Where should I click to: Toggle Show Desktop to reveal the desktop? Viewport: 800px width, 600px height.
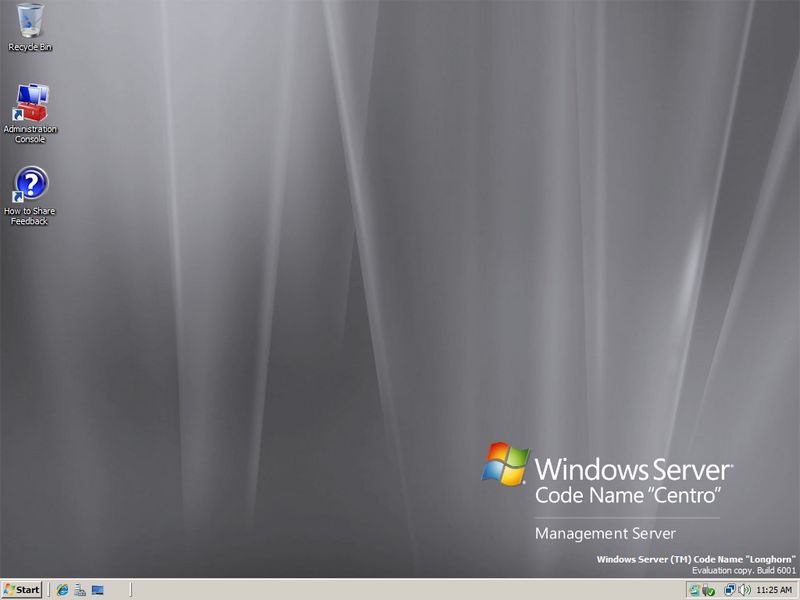click(96, 589)
